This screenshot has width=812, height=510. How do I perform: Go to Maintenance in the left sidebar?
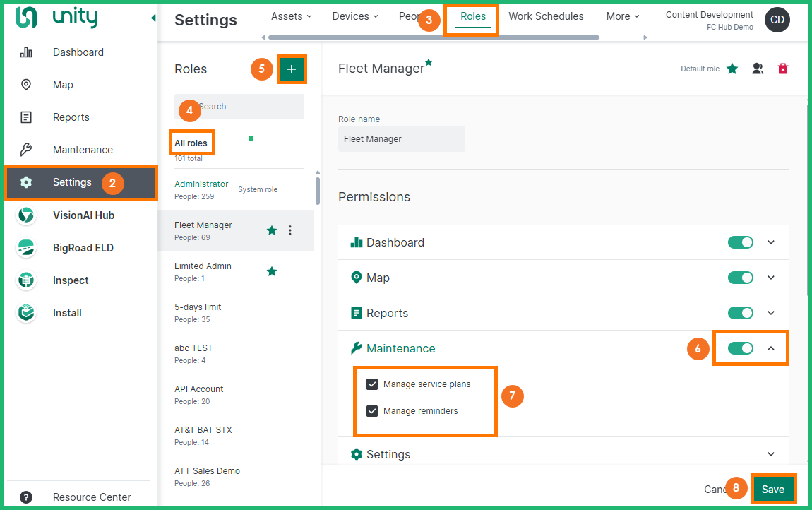tap(83, 150)
